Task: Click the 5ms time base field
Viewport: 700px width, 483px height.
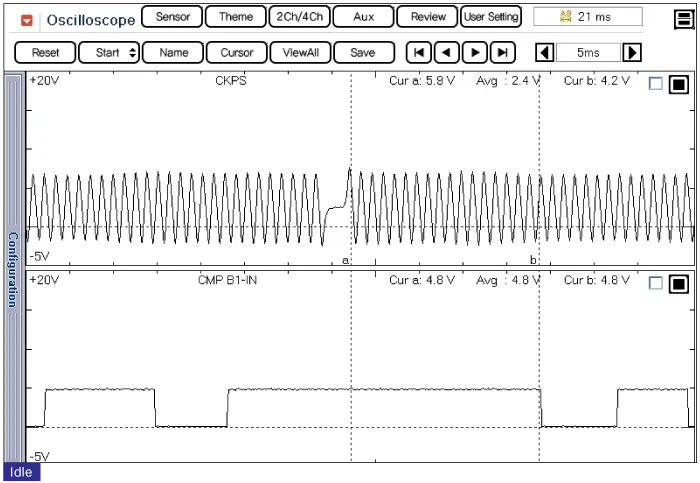Action: tap(588, 53)
